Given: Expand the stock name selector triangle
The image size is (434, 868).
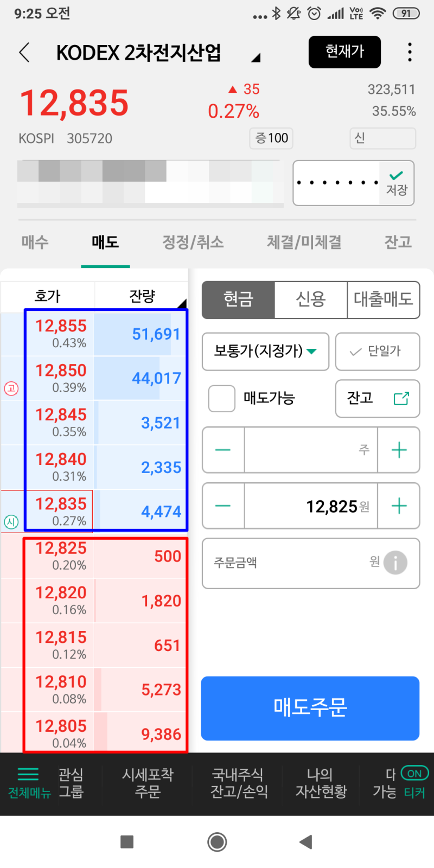Looking at the screenshot, I should coord(257,56).
